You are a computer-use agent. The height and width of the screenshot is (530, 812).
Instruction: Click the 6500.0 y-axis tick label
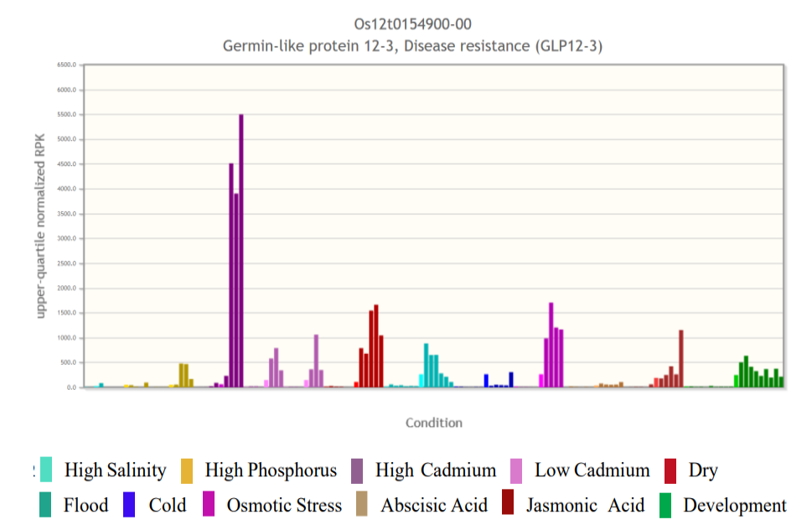click(67, 65)
